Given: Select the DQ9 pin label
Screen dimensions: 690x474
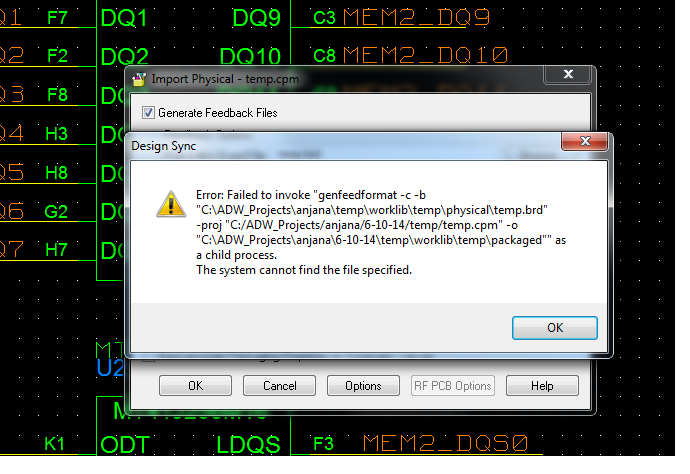Looking at the screenshot, I should [x=256, y=18].
